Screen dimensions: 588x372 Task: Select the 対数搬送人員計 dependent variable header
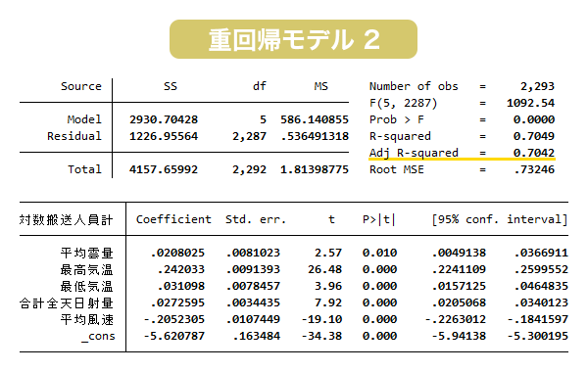point(66,219)
